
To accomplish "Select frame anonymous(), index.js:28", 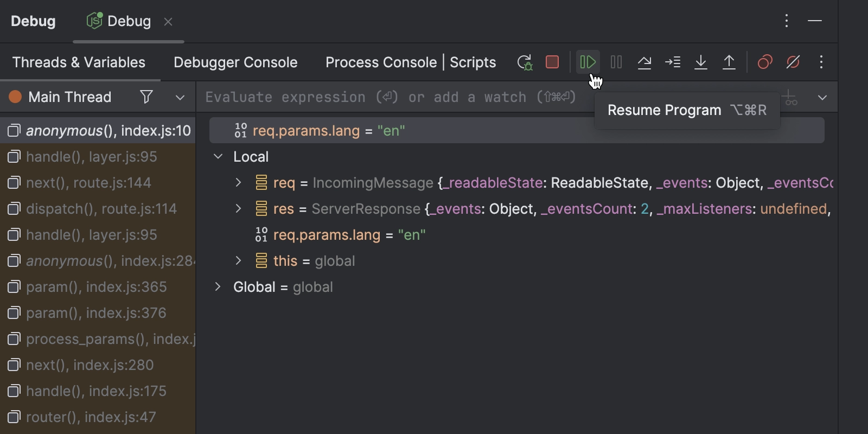I will click(98, 261).
